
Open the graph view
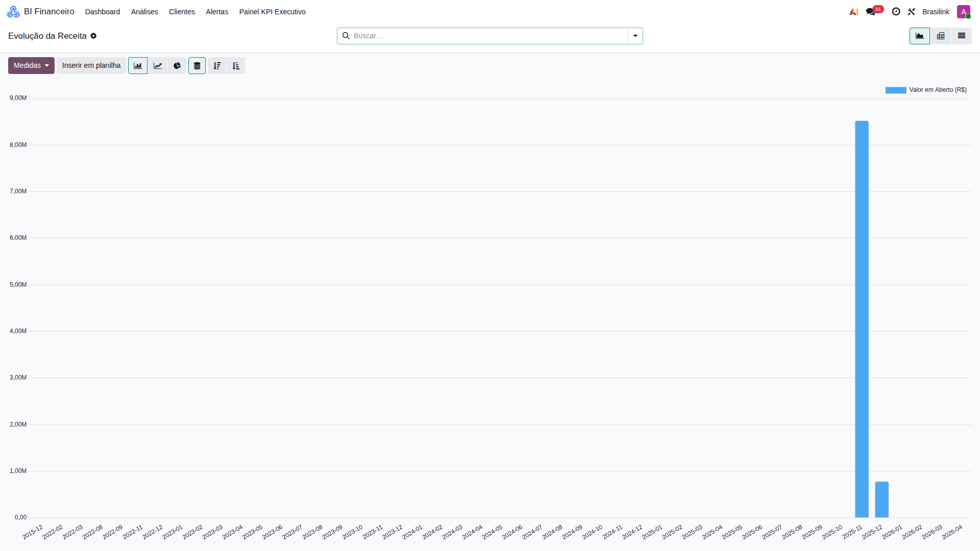[920, 36]
